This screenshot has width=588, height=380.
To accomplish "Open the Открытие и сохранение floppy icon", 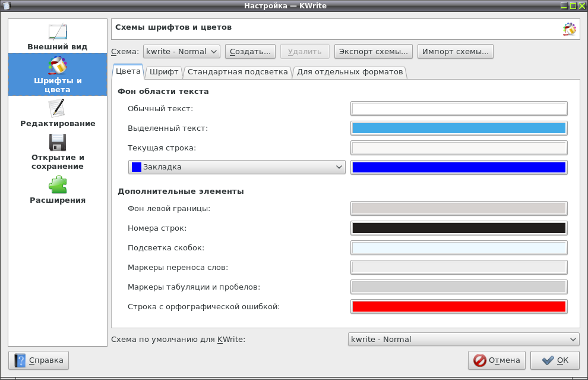I will 58,142.
